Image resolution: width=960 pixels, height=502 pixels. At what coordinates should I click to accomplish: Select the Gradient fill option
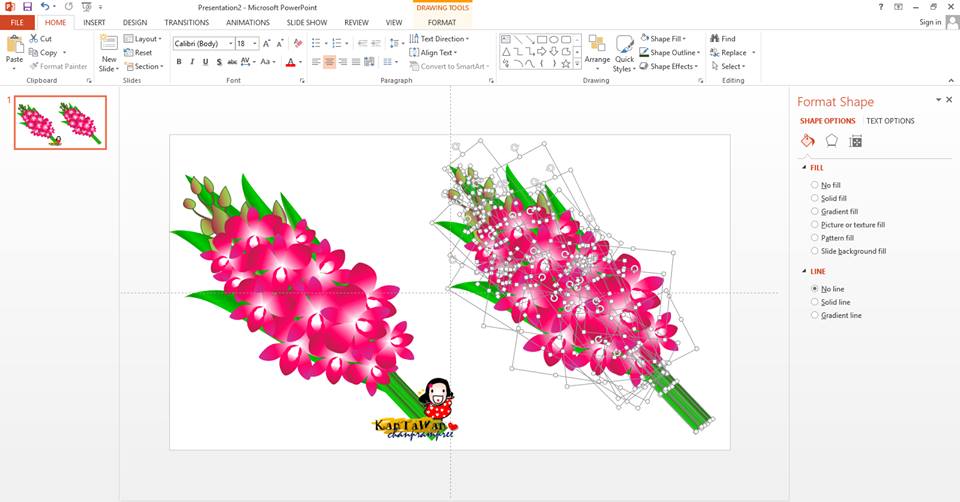coord(834,211)
